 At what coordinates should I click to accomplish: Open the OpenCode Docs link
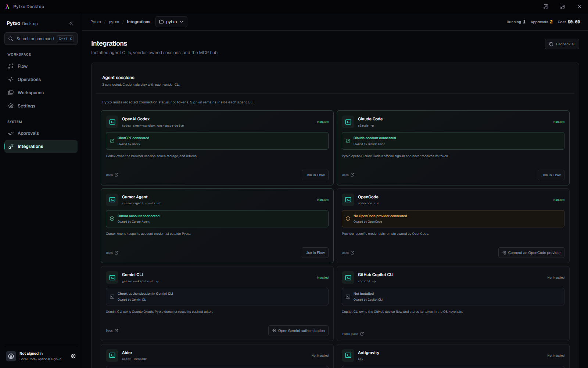coord(348,253)
